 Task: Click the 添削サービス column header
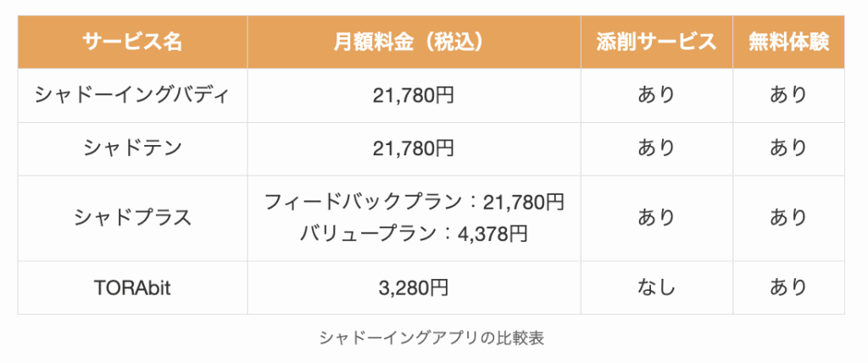click(656, 42)
